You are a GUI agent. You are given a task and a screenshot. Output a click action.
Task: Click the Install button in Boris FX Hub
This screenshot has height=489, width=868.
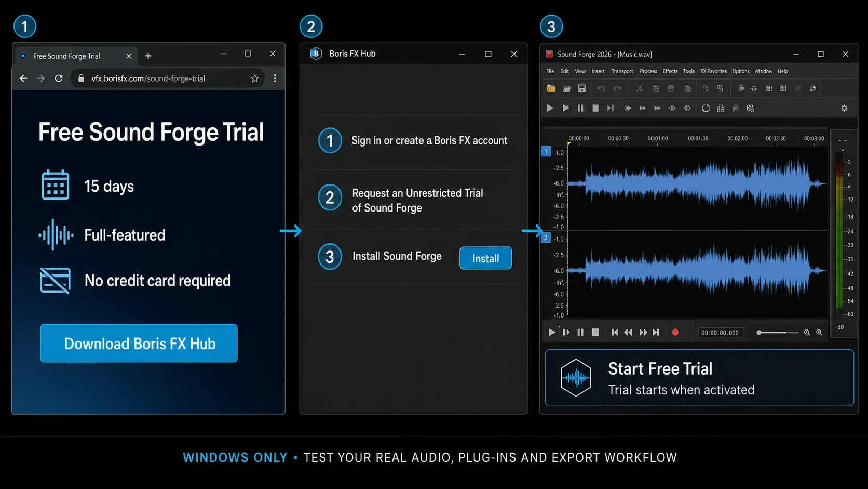point(485,258)
